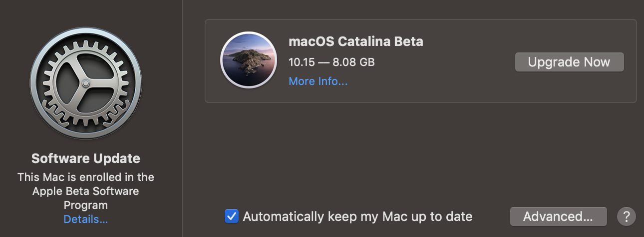Screen dimensions: 644x237
Task: Open the Advanced update options
Action: pyautogui.click(x=558, y=216)
